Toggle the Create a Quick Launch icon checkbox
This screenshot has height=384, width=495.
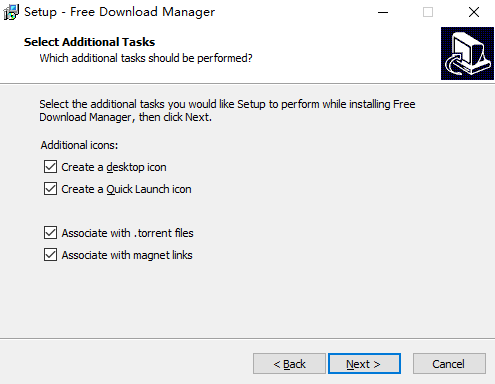tap(50, 189)
